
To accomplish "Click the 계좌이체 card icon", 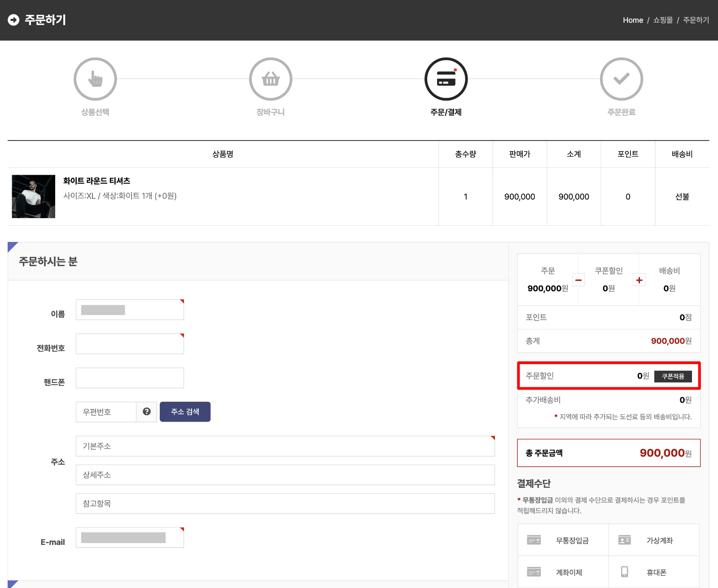I will [x=534, y=572].
